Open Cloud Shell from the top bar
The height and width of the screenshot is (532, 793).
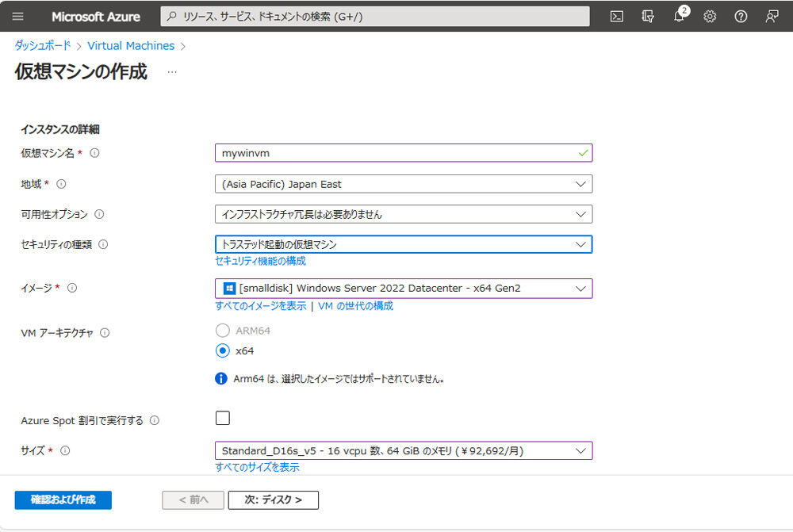[x=616, y=16]
